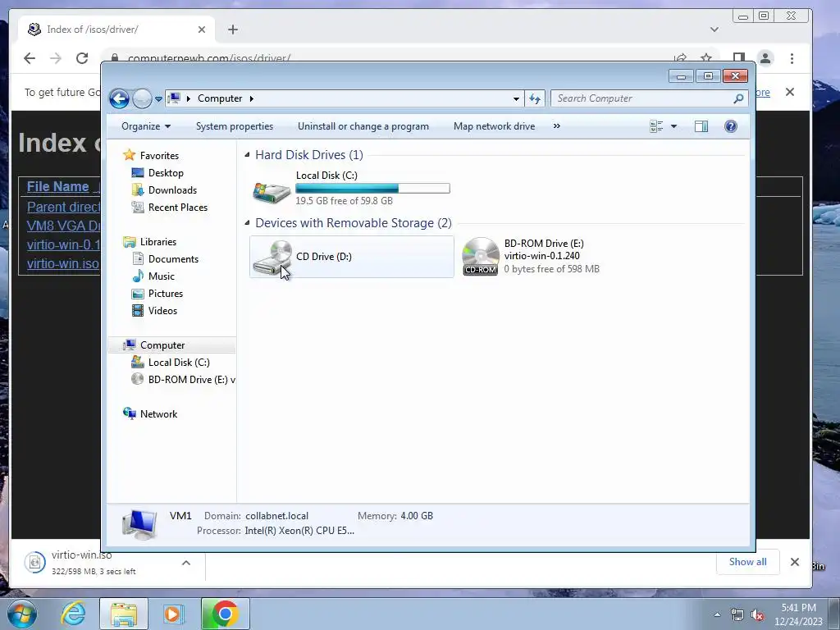Reload the Chrome page

(x=81, y=58)
